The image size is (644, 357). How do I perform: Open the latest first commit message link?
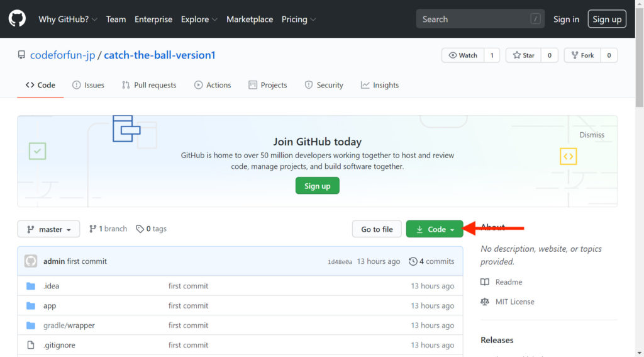point(87,261)
